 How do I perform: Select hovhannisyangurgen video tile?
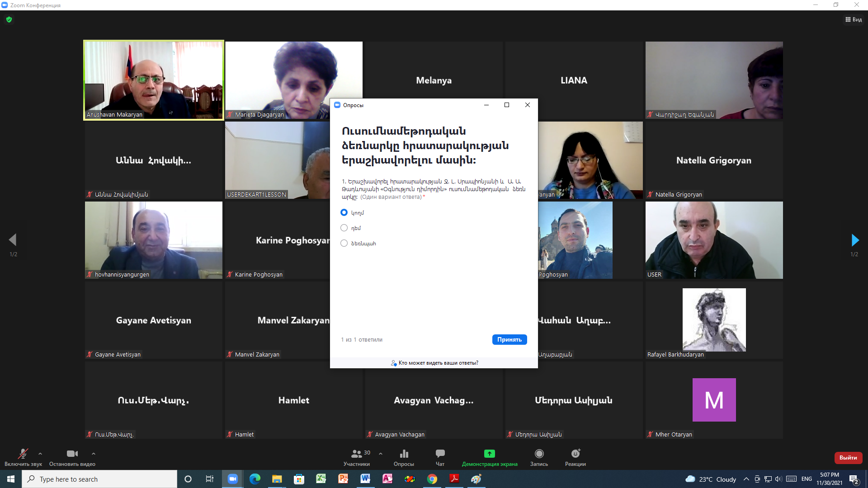pyautogui.click(x=154, y=240)
